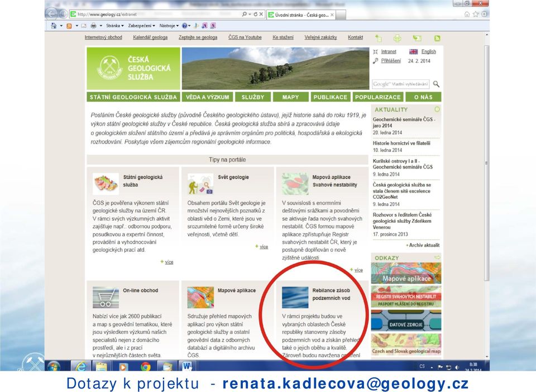Click the Přihlášení login link
The width and height of the screenshot is (536, 392).
(391, 61)
